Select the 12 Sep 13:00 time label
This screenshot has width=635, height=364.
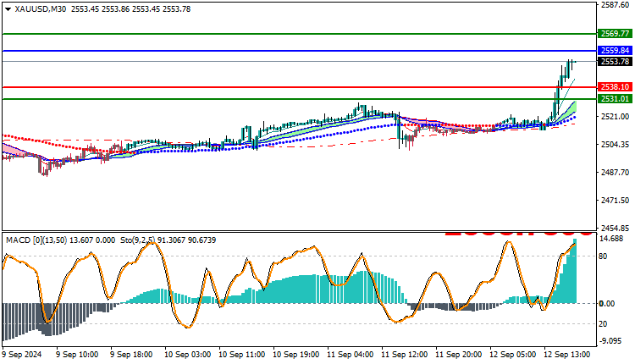tap(567, 355)
